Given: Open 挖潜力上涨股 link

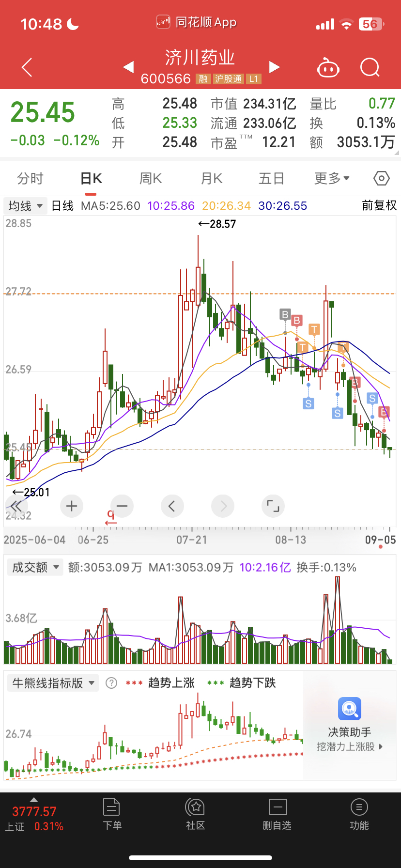Looking at the screenshot, I should 350,746.
